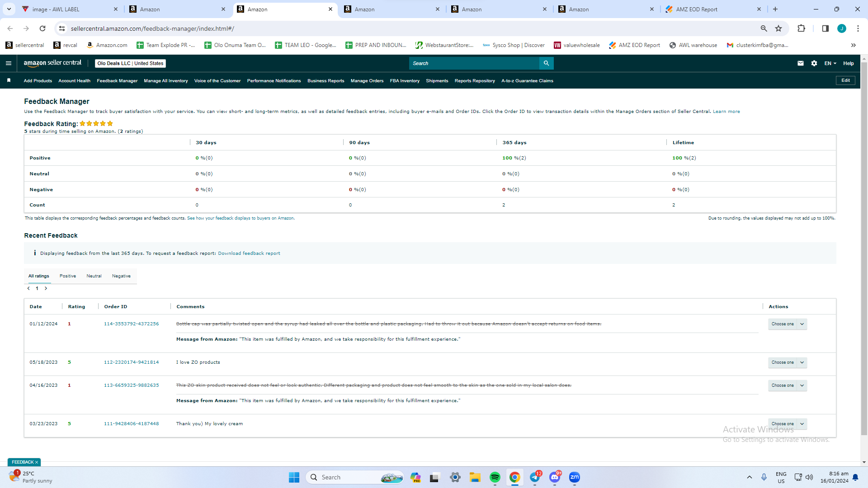The height and width of the screenshot is (488, 868).
Task: Click the zoom magnifier icon in address bar
Action: (x=764, y=28)
